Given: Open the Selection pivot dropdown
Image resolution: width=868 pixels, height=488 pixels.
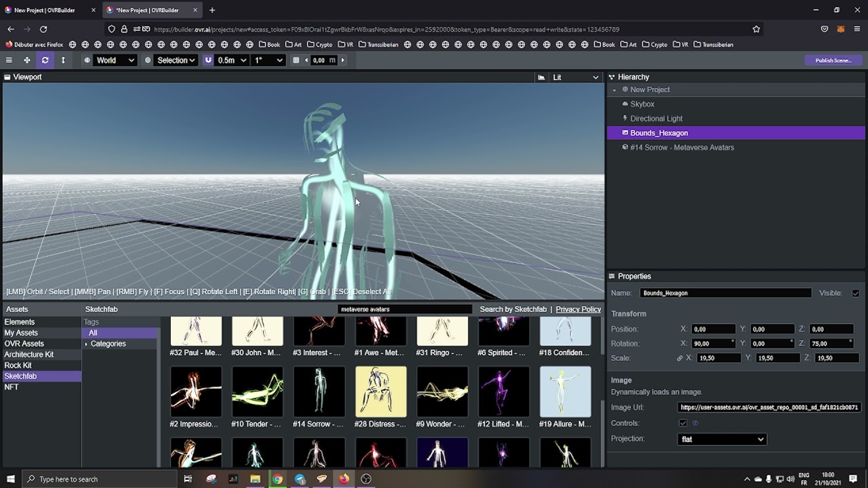Looking at the screenshot, I should click(176, 60).
